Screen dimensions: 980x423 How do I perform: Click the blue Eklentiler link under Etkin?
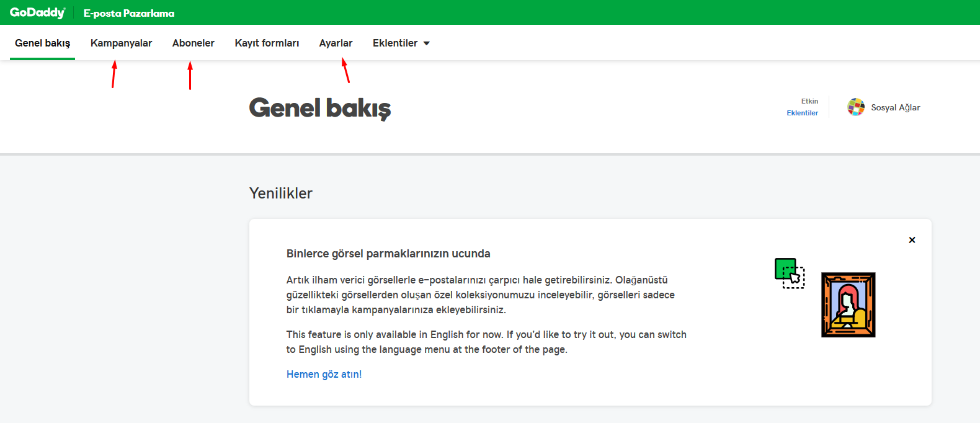point(802,113)
